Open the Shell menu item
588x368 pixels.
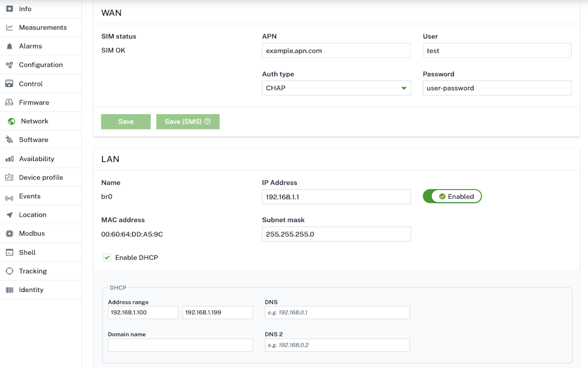[x=27, y=252]
